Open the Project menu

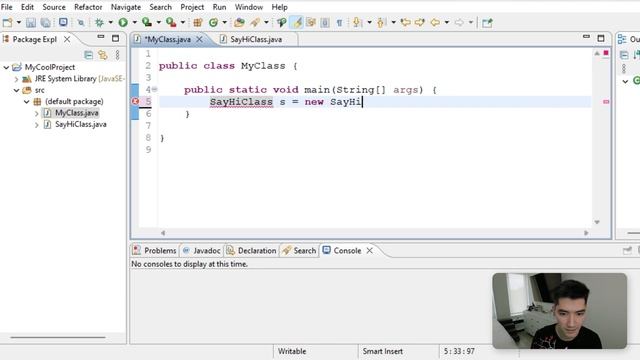pos(192,7)
